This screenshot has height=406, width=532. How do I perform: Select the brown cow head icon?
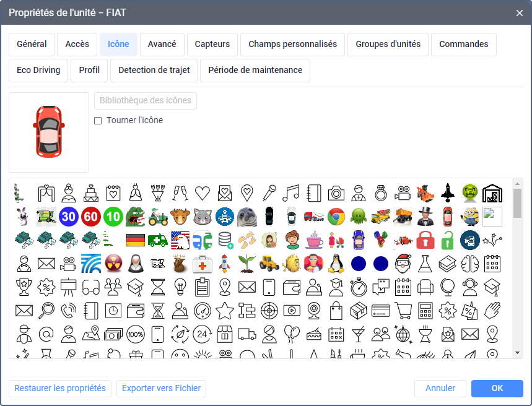[x=180, y=217]
